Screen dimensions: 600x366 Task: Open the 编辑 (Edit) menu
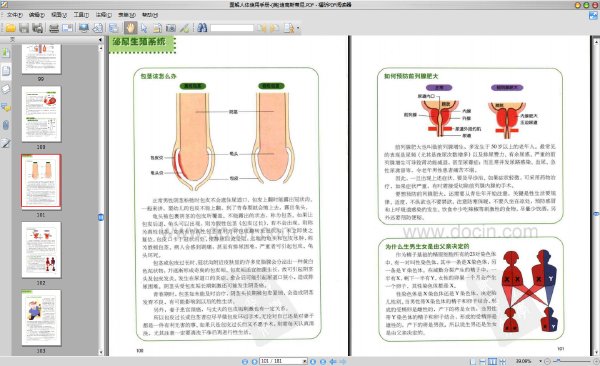[37, 15]
